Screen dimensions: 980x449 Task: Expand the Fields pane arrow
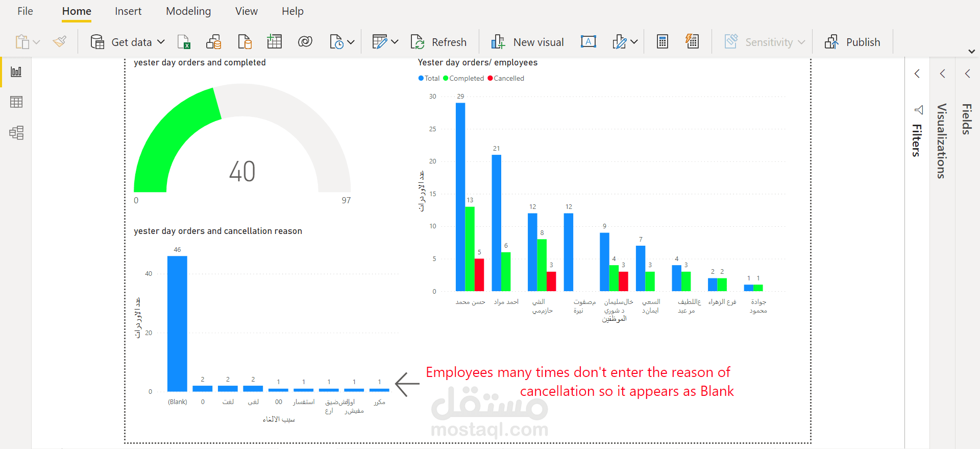(967, 74)
